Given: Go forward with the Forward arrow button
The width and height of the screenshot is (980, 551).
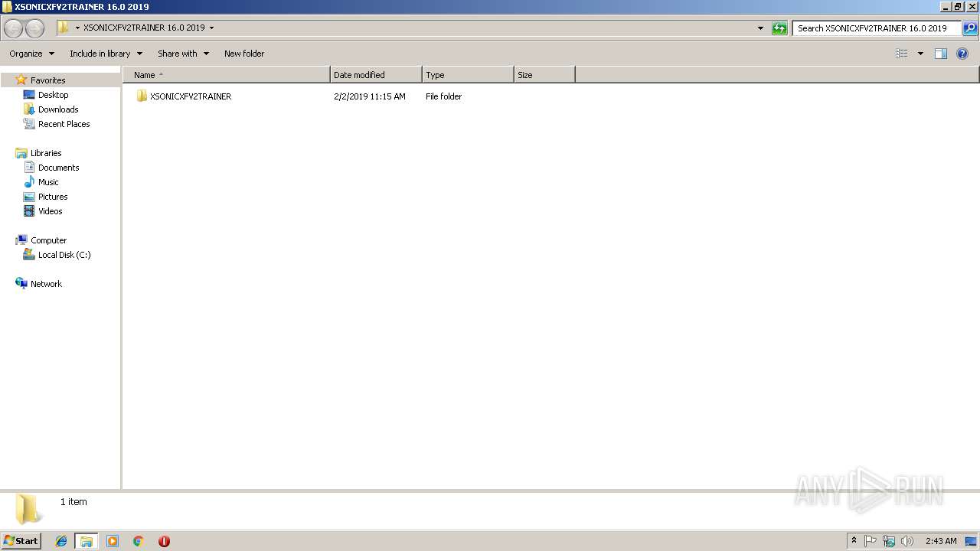Looking at the screenshot, I should coord(34,28).
